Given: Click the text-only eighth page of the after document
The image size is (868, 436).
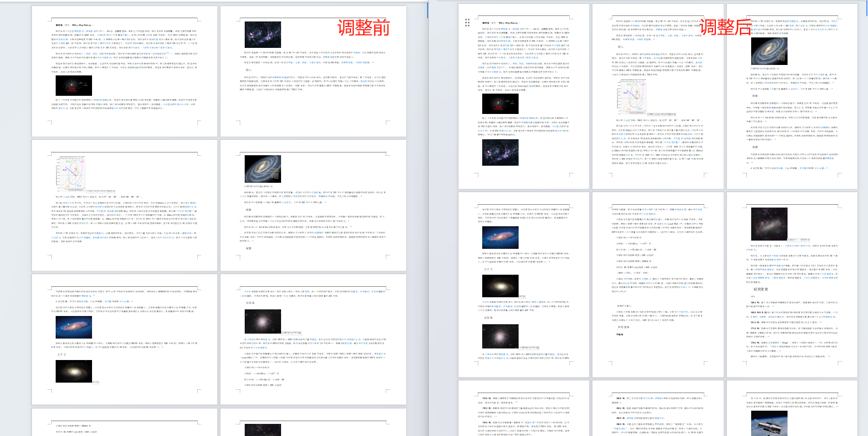Looking at the screenshot, I should (657, 408).
